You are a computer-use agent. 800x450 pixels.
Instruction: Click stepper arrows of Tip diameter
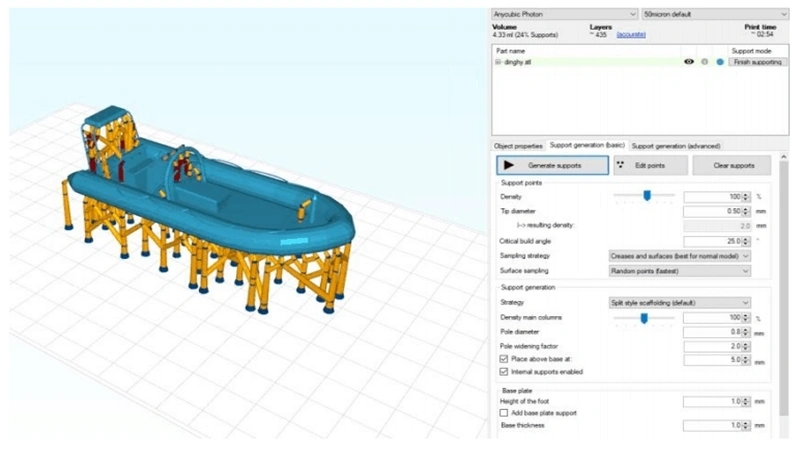click(x=746, y=211)
